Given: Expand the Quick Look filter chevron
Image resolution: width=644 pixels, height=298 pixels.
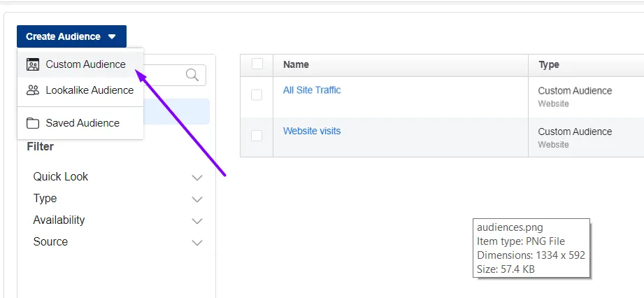Looking at the screenshot, I should tap(197, 178).
